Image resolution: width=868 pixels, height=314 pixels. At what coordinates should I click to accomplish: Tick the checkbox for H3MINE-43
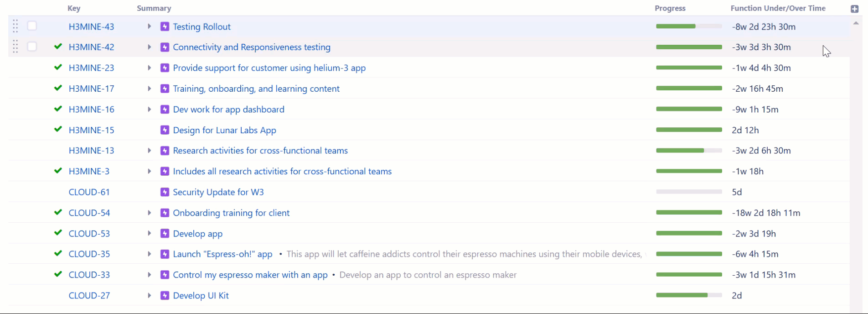(x=32, y=26)
